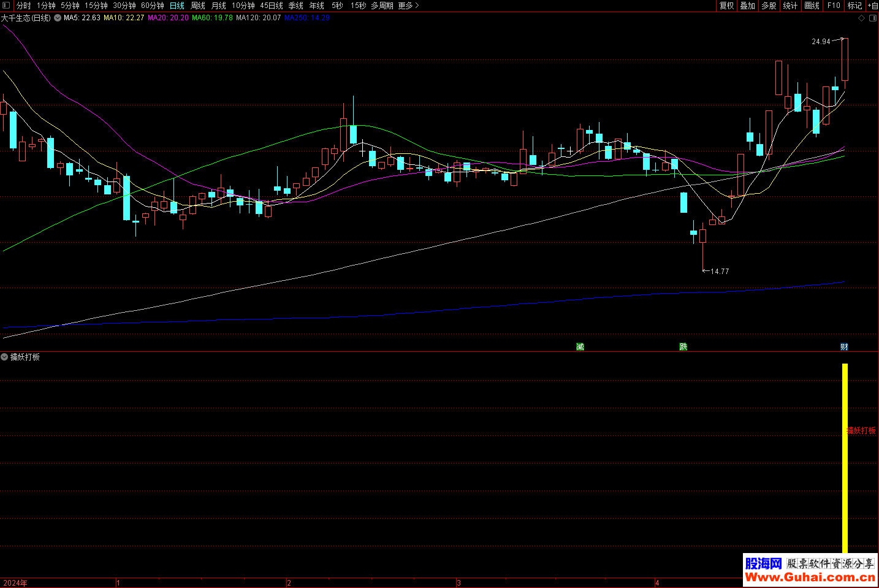Click the 大千生态(日线) chart title
Image resolution: width=879 pixels, height=588 pixels.
point(26,18)
